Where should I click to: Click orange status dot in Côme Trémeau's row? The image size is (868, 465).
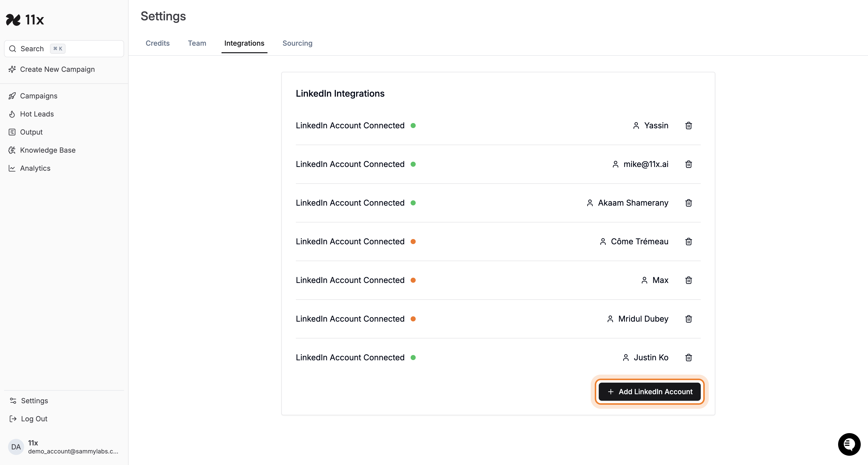coord(413,242)
